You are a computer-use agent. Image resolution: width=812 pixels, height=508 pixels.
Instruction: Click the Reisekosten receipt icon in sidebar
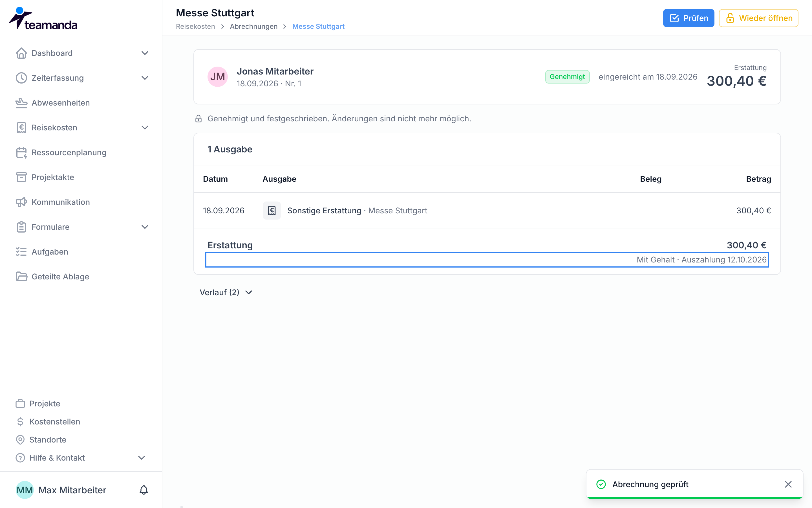tap(21, 128)
